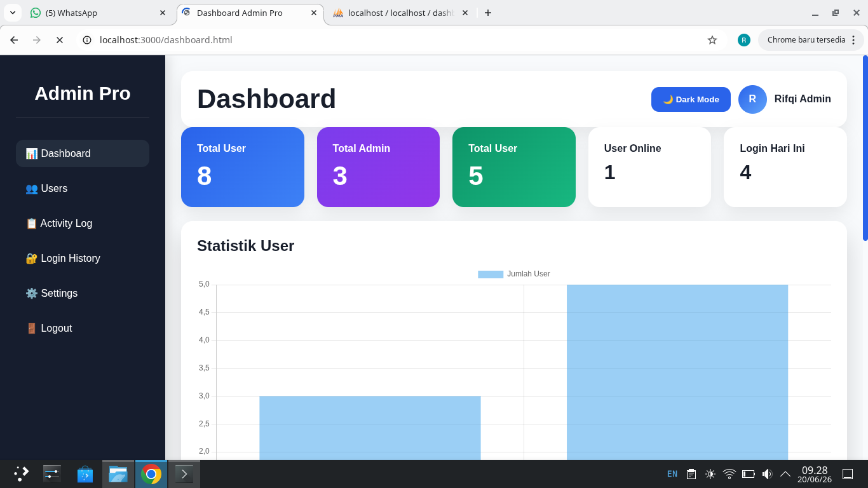The image size is (868, 488).
Task: Bookmark this page with the star
Action: point(712,40)
